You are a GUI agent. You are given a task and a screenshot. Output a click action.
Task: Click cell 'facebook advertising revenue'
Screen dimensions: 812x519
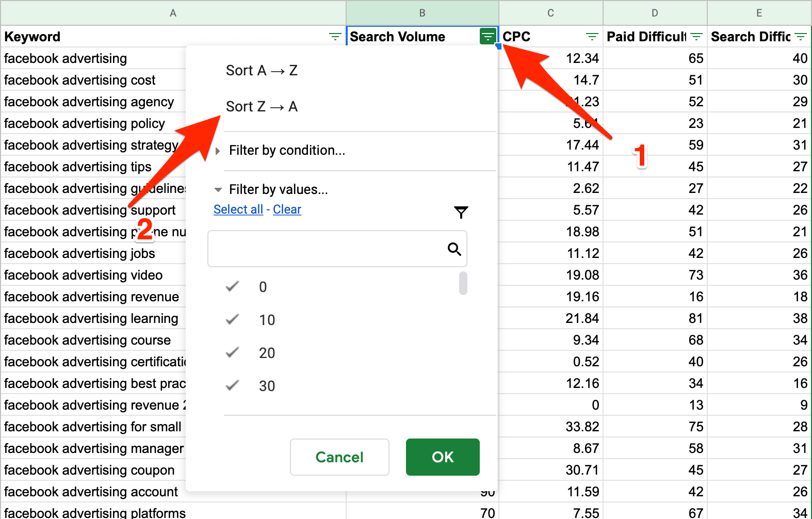coord(93,297)
